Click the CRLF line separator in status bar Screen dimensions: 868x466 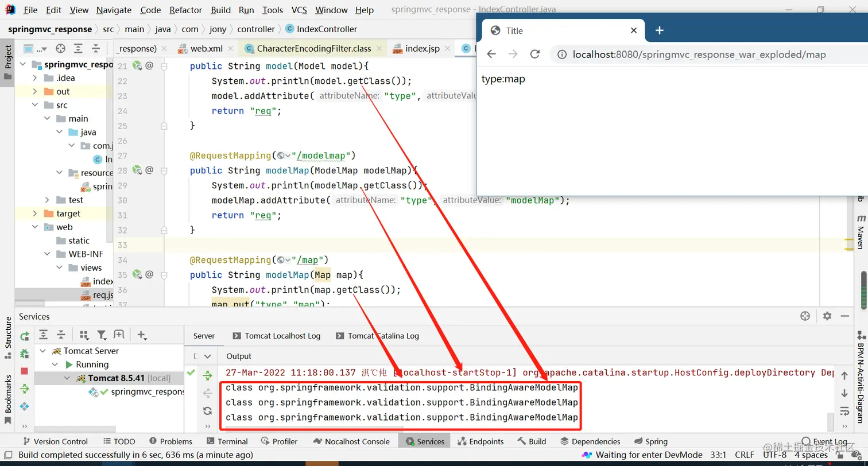(745, 455)
